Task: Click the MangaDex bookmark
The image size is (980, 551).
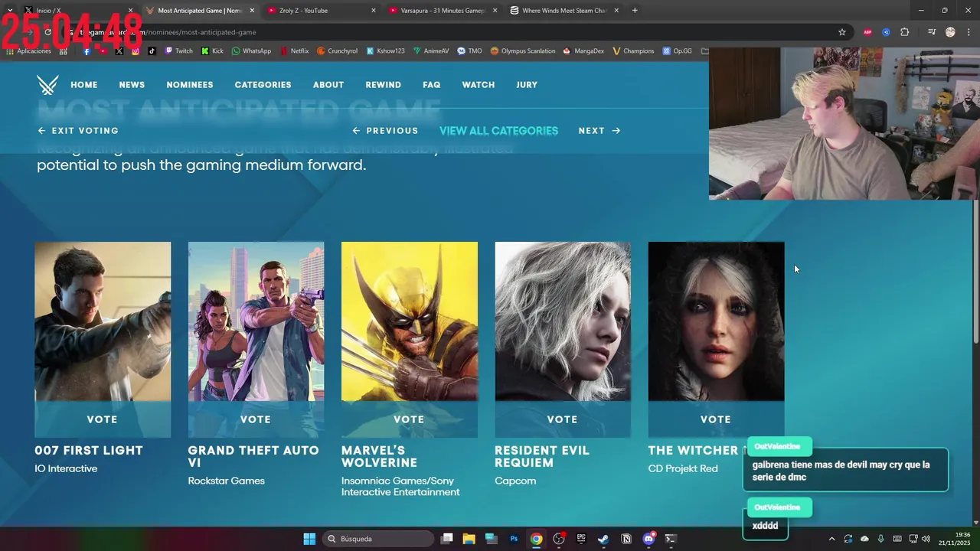Action: point(583,51)
